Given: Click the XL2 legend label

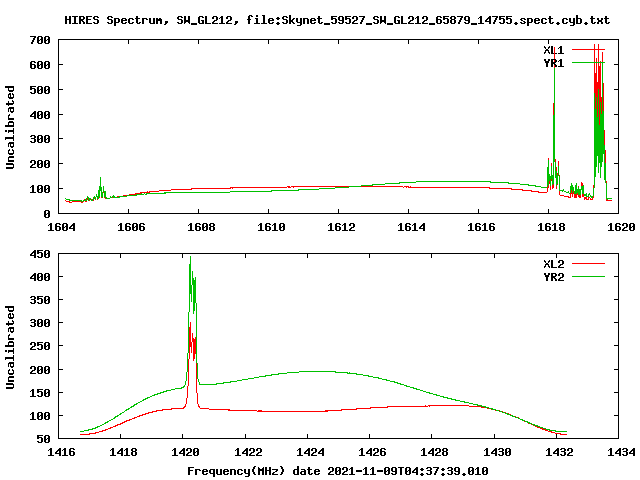Looking at the screenshot, I should pos(553,264).
